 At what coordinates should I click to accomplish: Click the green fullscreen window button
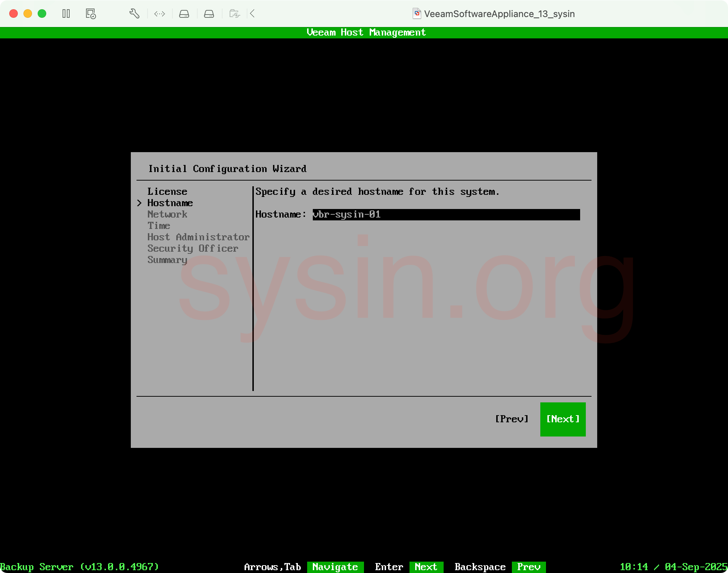[42, 14]
